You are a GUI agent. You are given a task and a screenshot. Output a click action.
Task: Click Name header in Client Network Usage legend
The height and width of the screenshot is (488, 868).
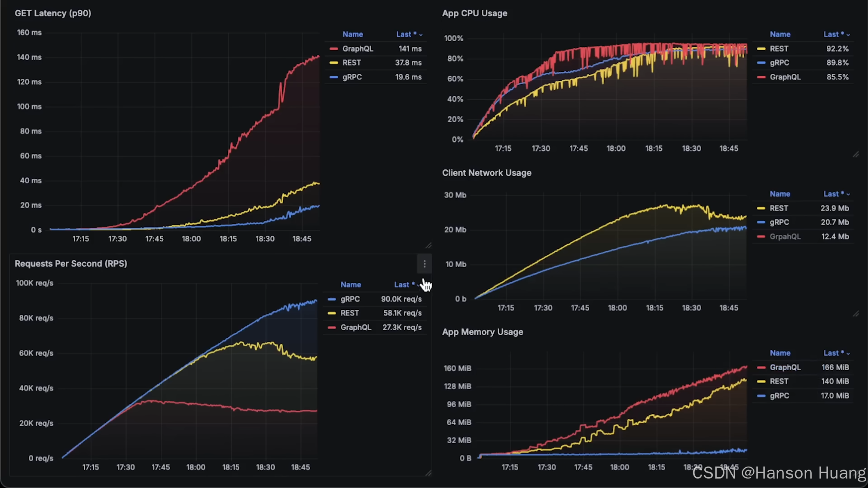click(x=779, y=194)
